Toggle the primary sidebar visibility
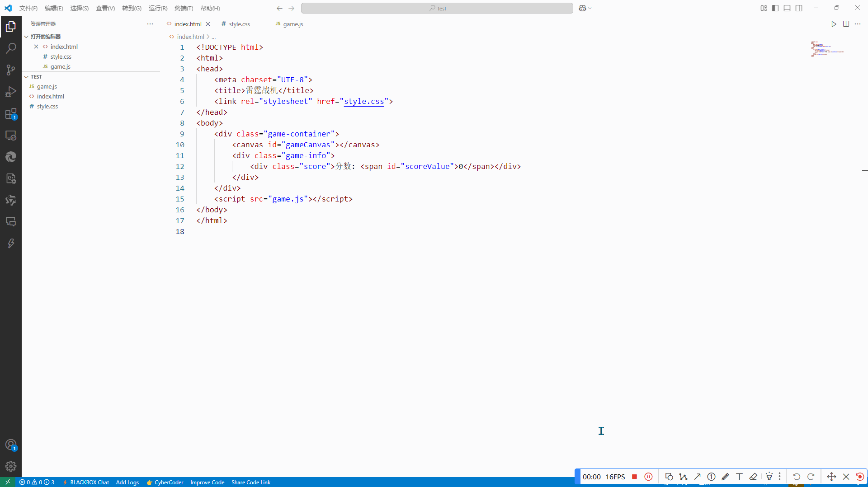This screenshot has height=487, width=868. coord(775,8)
